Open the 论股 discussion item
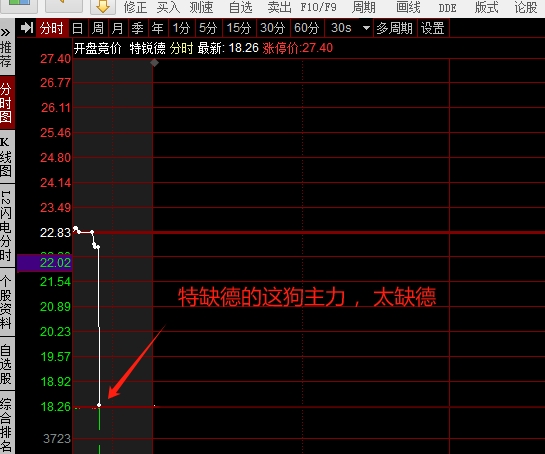This screenshot has width=545, height=454. coord(526,7)
